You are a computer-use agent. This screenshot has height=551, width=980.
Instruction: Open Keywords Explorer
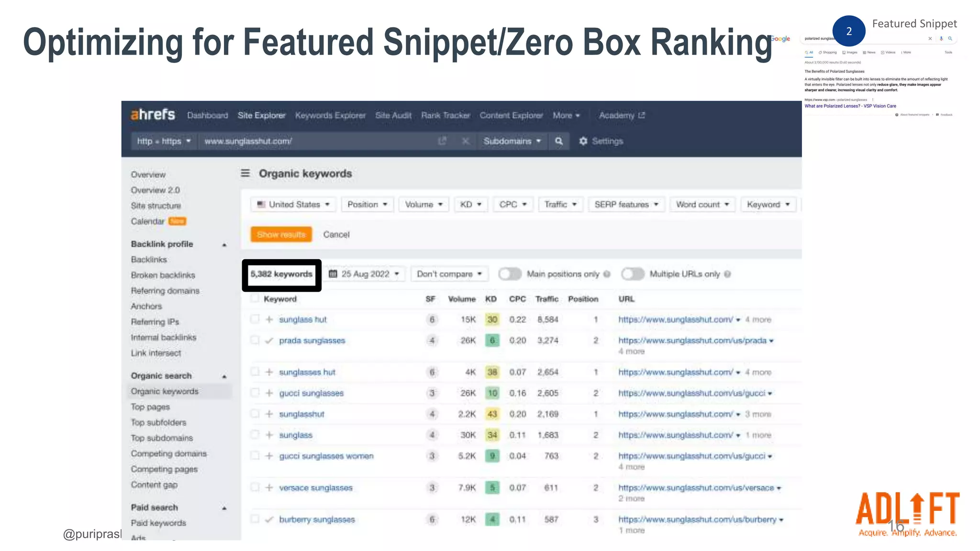click(x=330, y=115)
